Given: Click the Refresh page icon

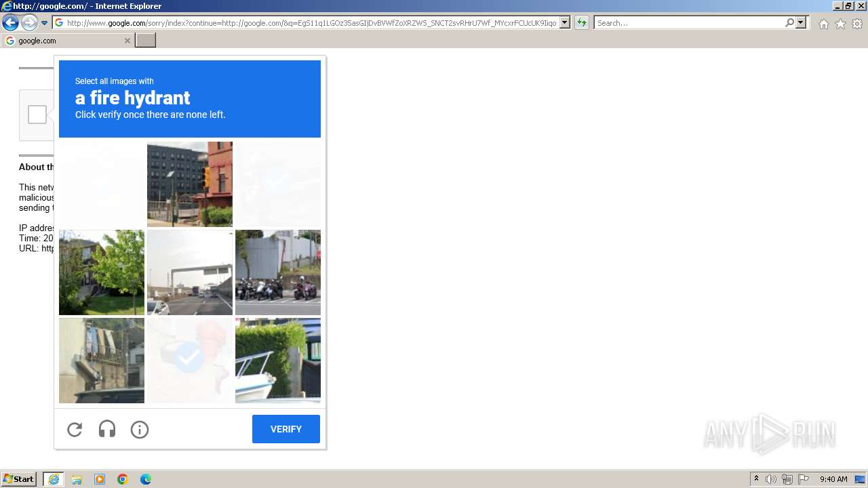Looking at the screenshot, I should (x=582, y=23).
